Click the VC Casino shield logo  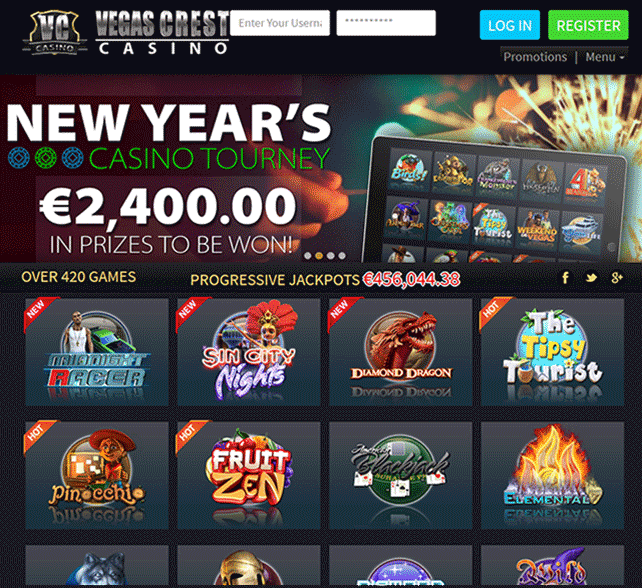click(x=55, y=32)
